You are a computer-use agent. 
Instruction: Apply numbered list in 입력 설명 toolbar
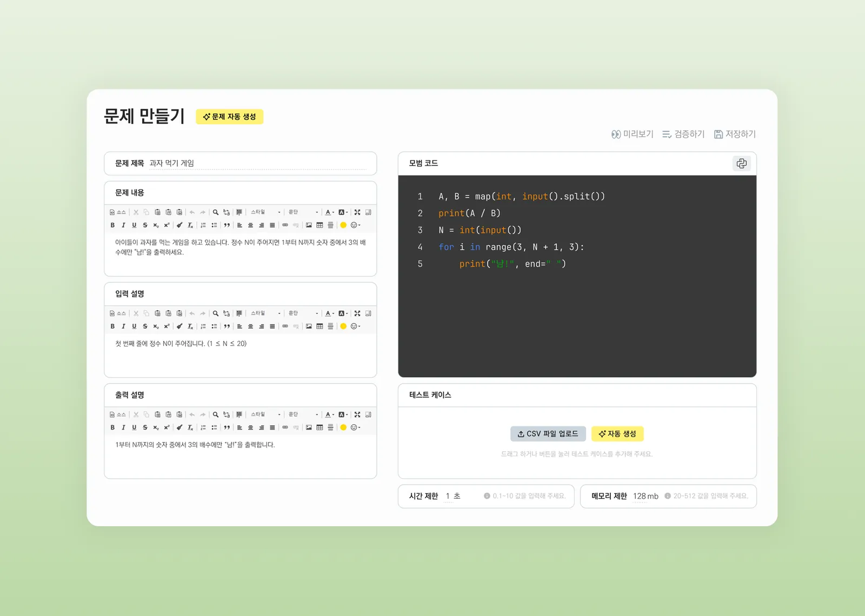point(203,326)
